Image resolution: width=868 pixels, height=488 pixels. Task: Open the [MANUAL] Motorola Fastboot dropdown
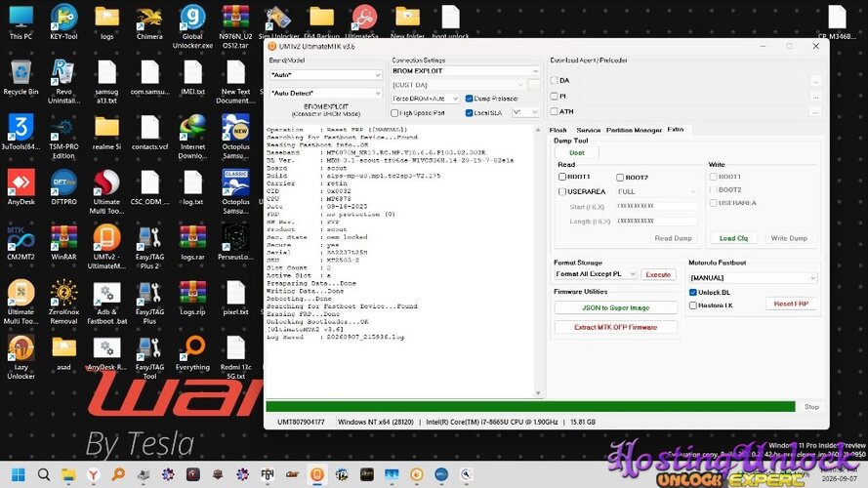[x=753, y=278]
